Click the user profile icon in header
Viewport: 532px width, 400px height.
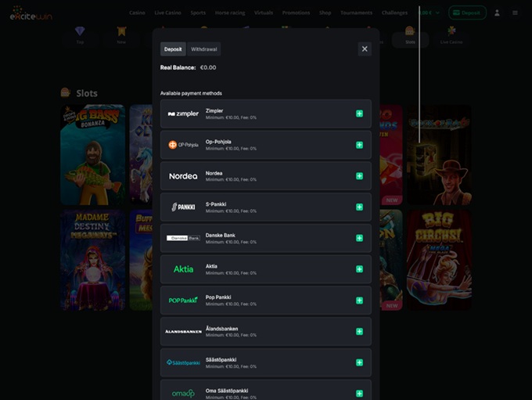click(x=497, y=13)
